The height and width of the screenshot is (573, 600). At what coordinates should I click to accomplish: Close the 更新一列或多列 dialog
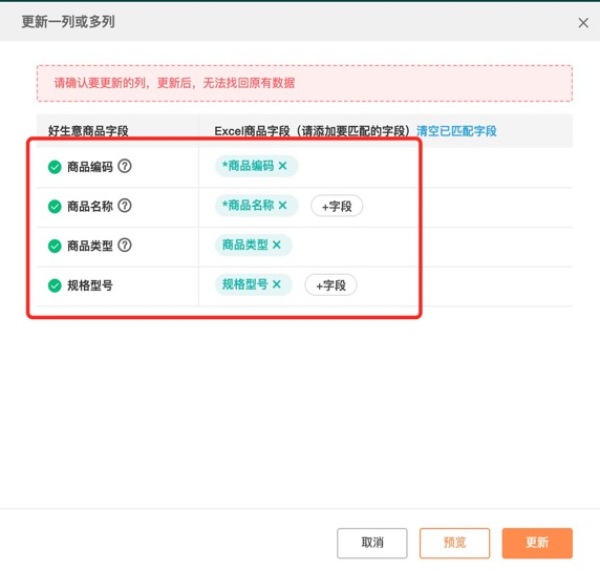tap(583, 23)
